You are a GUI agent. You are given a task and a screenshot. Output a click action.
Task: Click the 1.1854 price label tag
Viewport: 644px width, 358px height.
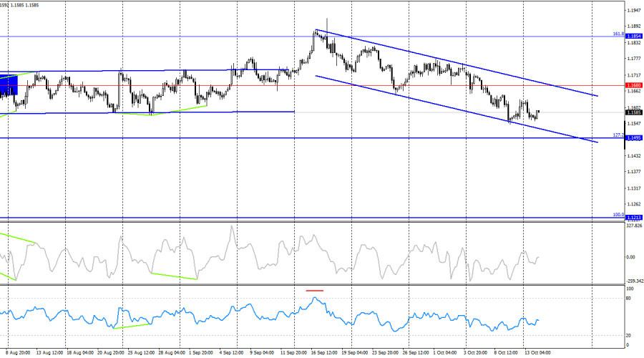(633, 36)
